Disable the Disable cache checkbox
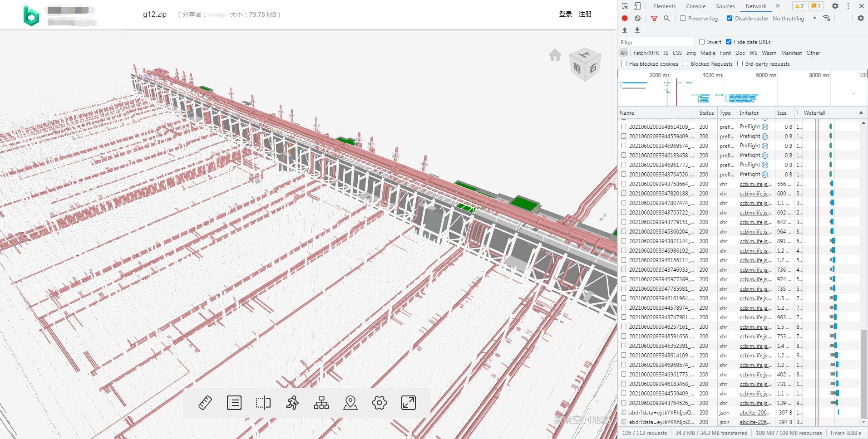This screenshot has width=868, height=439. coord(730,18)
